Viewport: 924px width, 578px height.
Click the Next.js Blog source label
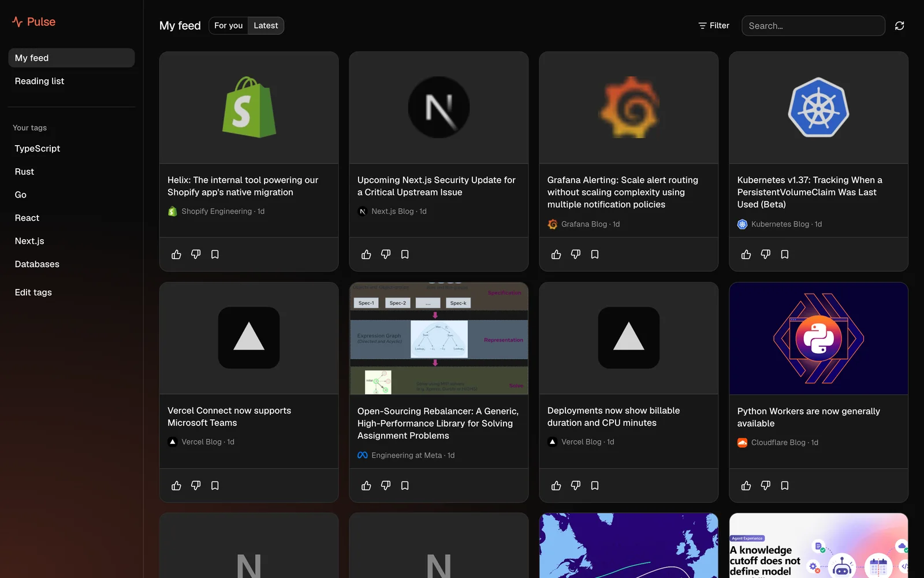pyautogui.click(x=393, y=212)
